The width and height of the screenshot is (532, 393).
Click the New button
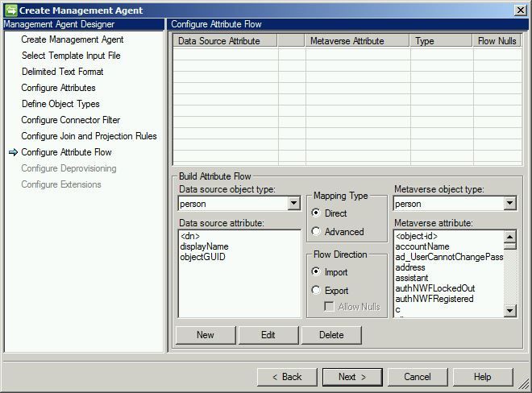point(206,335)
